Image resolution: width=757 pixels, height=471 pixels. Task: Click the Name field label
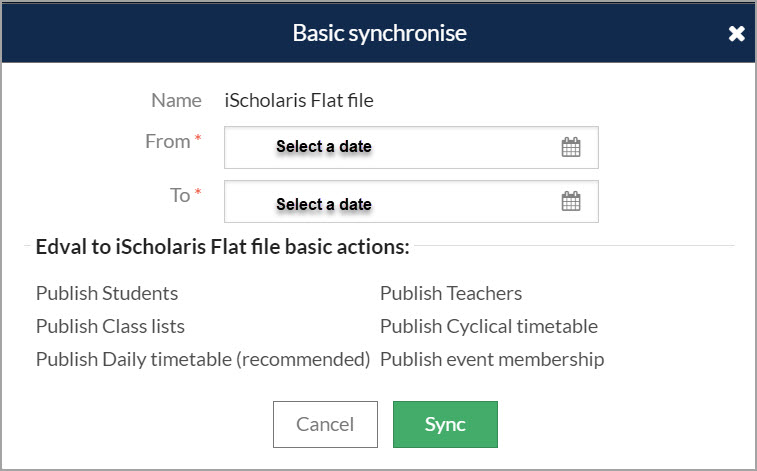click(x=176, y=100)
